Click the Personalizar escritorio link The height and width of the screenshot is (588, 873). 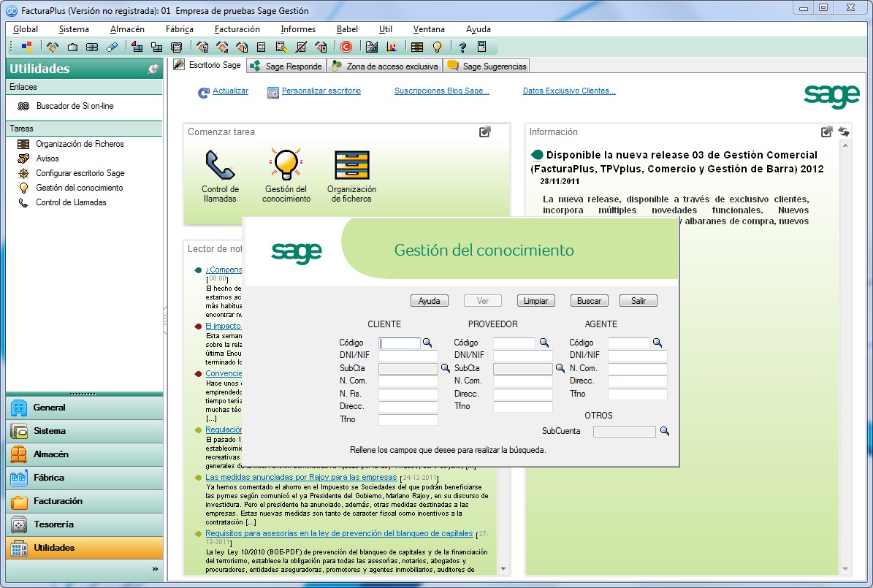pyautogui.click(x=321, y=91)
